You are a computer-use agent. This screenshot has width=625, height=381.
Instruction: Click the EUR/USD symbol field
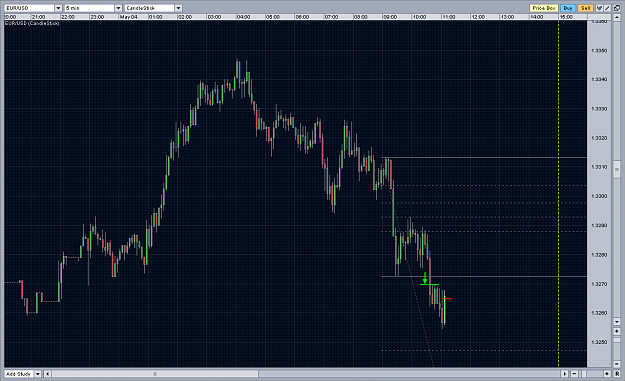(x=29, y=8)
